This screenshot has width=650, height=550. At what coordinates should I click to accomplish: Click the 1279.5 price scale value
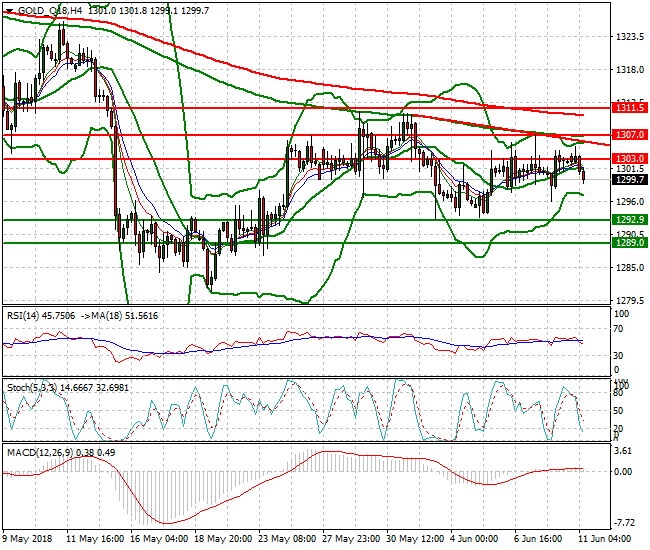coord(630,300)
